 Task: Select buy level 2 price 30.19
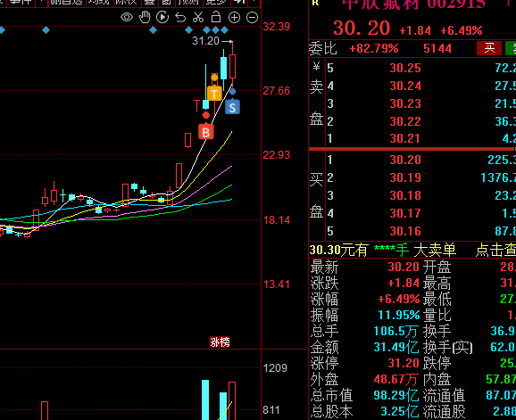(x=405, y=177)
